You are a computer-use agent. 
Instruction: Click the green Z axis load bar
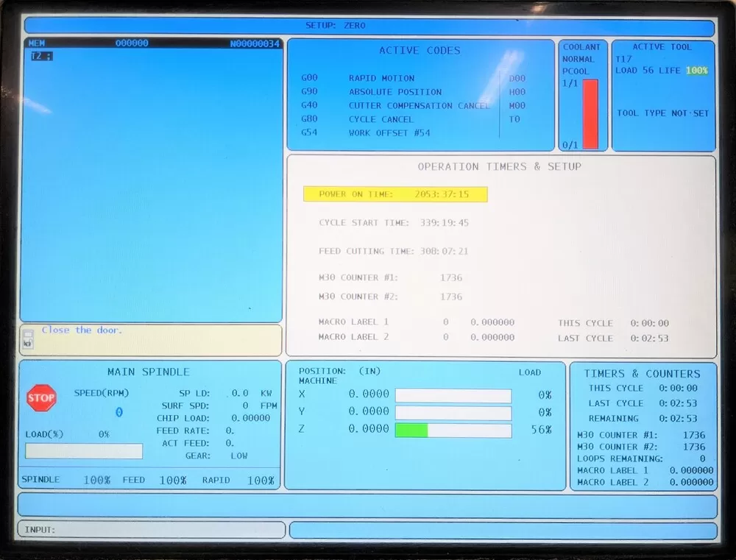(x=411, y=430)
